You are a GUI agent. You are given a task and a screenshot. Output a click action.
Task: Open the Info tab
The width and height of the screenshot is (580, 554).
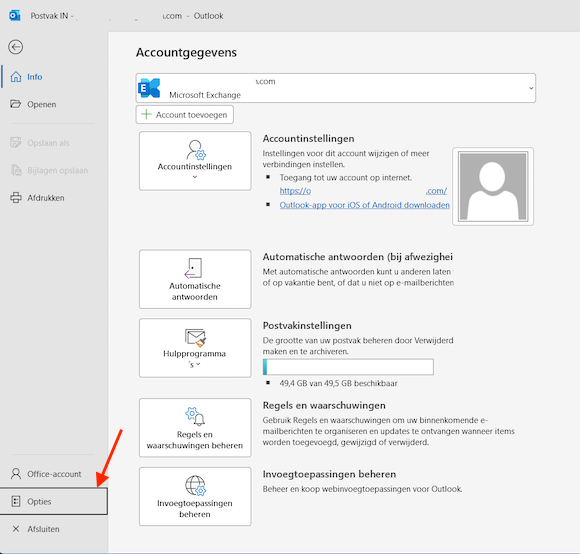tap(55, 77)
